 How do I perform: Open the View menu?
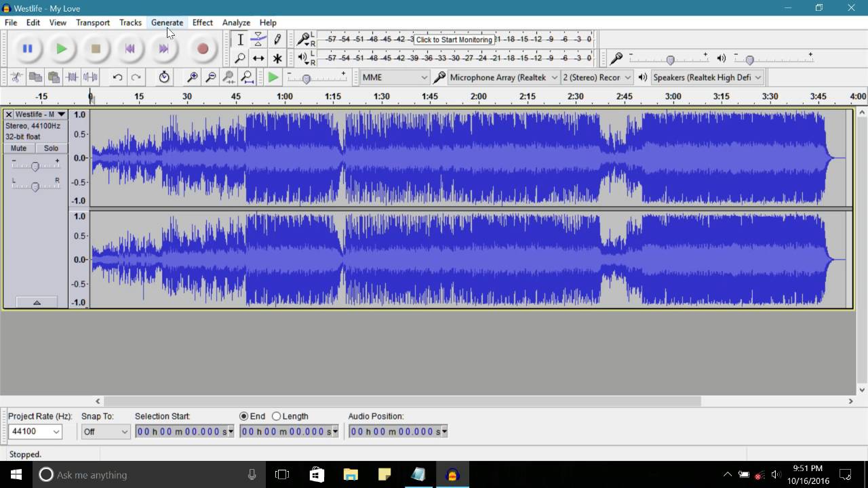pos(58,22)
